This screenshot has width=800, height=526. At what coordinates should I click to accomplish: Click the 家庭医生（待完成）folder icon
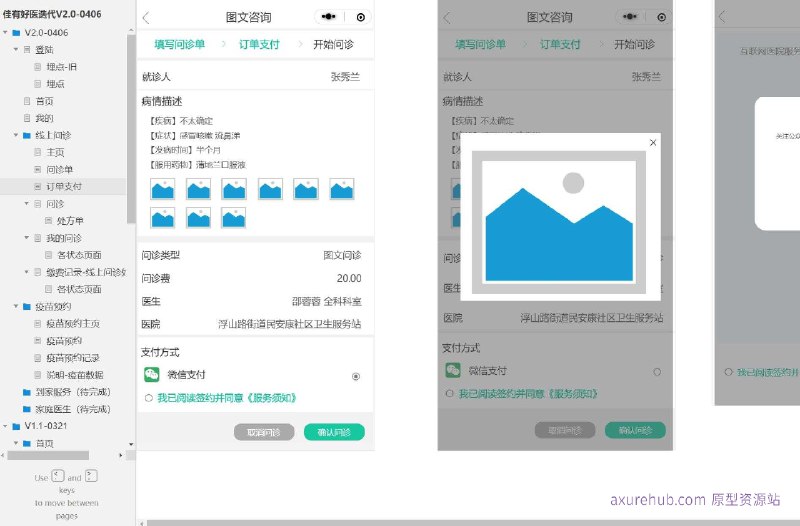coord(27,409)
